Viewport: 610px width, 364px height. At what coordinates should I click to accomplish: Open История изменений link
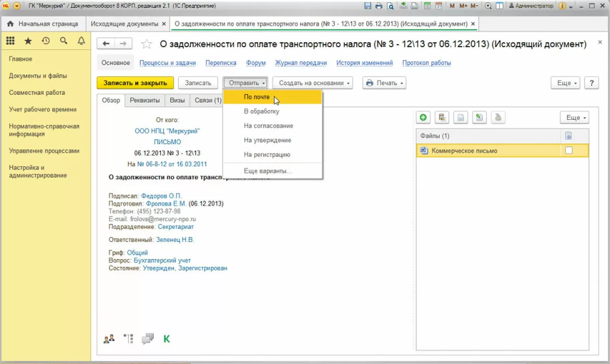364,63
